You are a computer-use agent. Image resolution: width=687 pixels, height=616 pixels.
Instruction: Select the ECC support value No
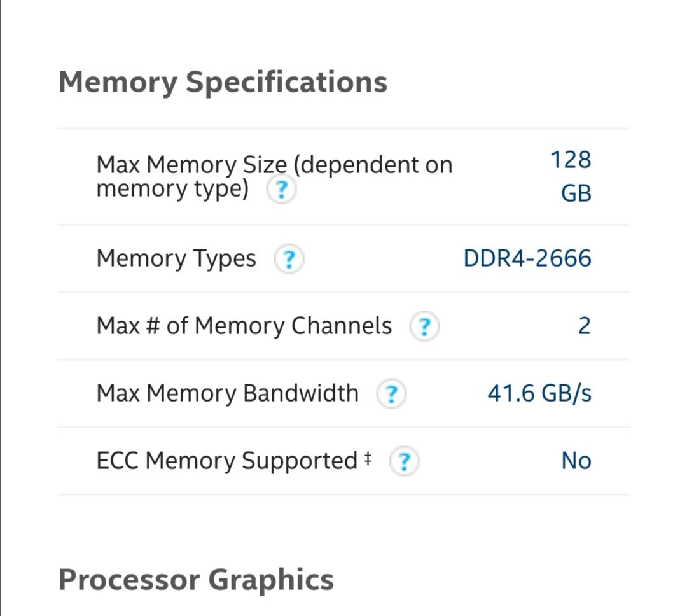(576, 461)
